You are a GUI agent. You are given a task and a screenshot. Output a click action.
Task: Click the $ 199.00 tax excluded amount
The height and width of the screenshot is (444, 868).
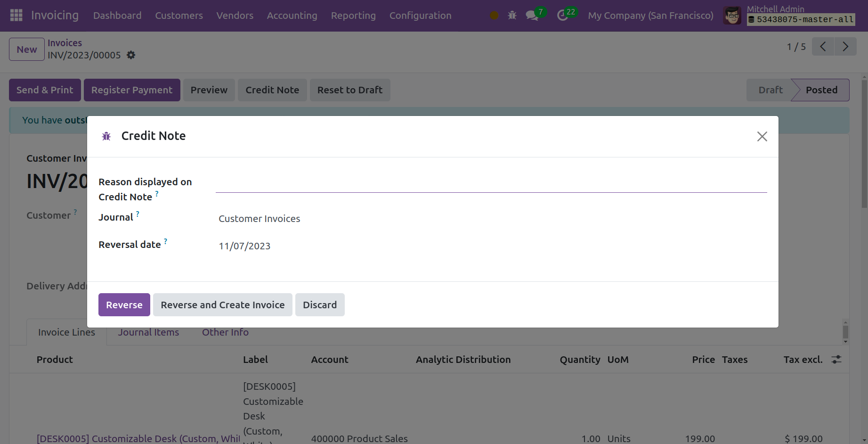coord(803,438)
